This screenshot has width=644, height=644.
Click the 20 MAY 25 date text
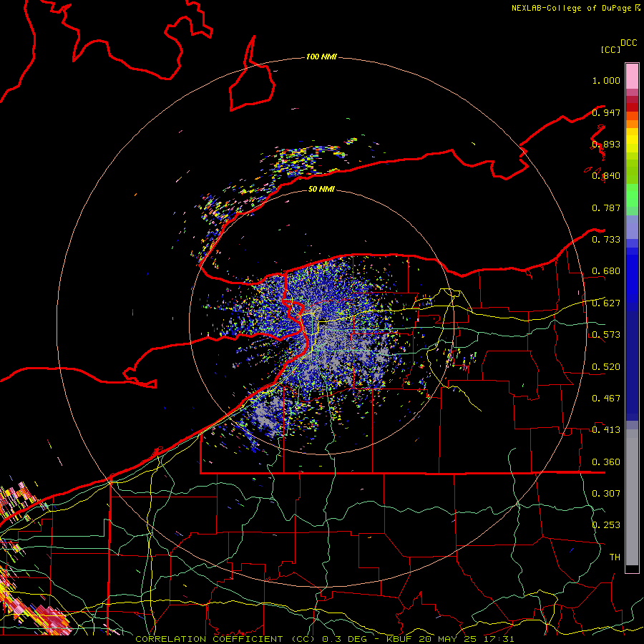tap(448, 639)
